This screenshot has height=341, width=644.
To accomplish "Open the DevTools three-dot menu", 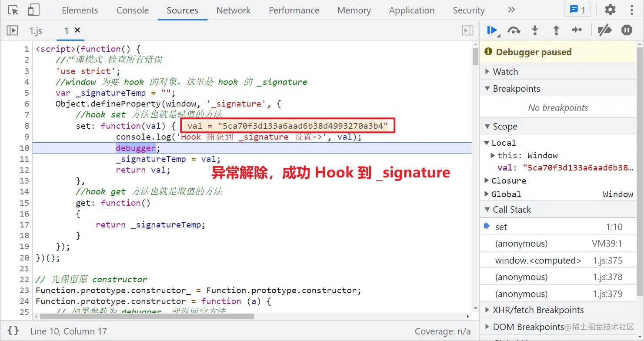I will tap(632, 10).
